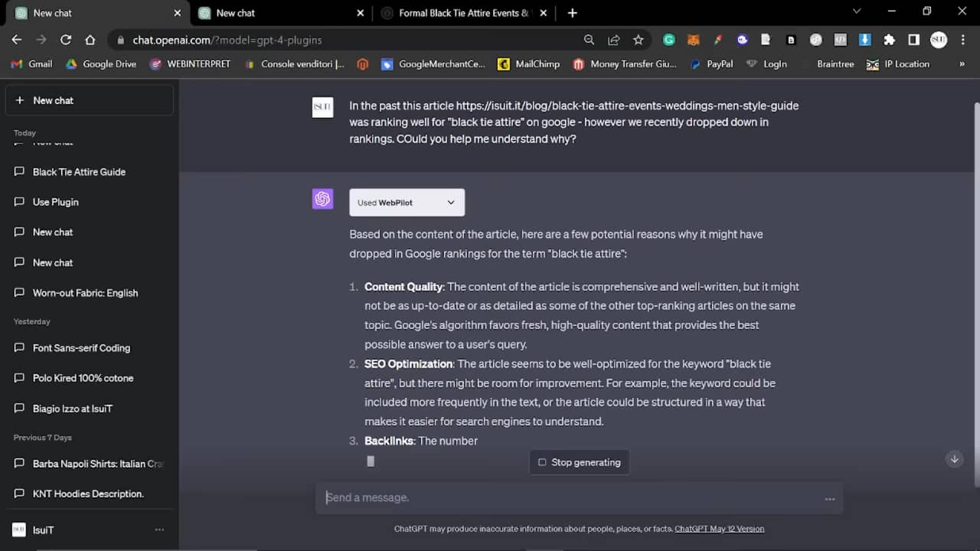
Task: Toggle the browser side panel icon
Action: pyautogui.click(x=913, y=40)
